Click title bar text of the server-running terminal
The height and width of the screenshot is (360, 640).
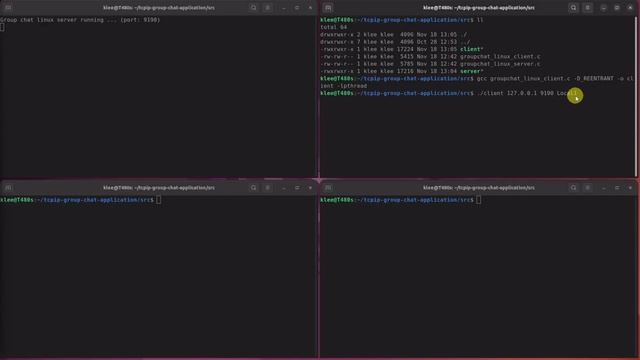159,7
